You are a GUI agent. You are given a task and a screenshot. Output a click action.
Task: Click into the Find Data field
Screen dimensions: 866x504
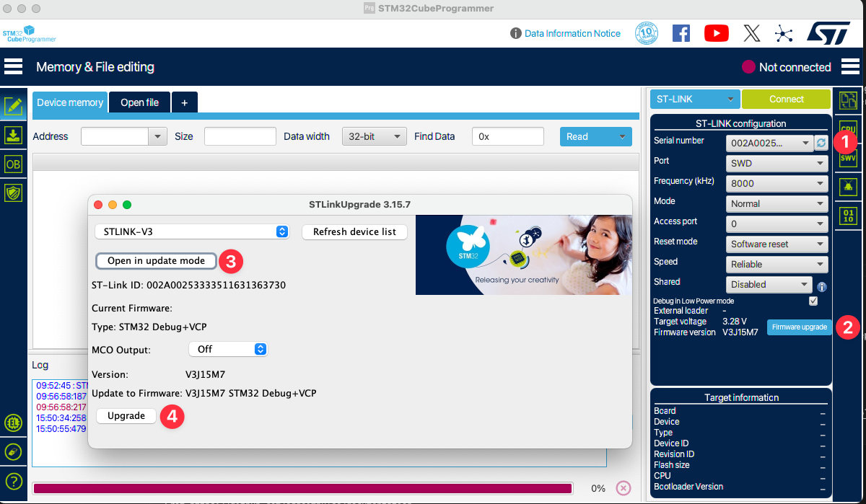pyautogui.click(x=508, y=136)
